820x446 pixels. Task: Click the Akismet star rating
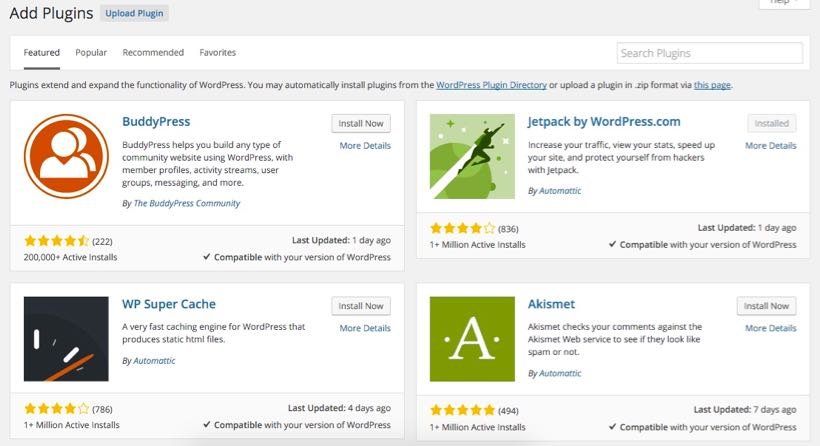tap(462, 410)
